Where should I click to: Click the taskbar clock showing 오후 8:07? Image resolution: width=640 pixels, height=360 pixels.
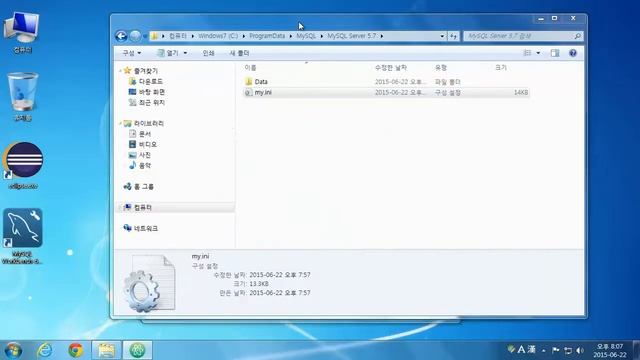(610, 351)
